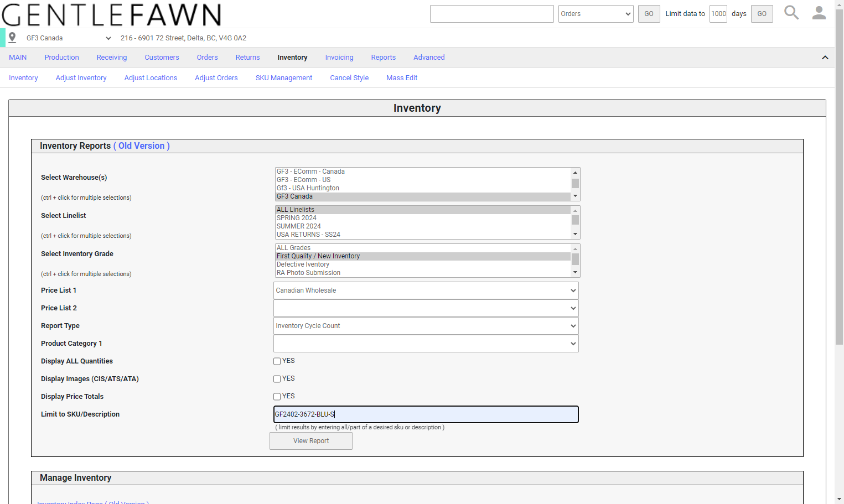Open the Orders search type dropdown
This screenshot has height=504, width=844.
coord(596,14)
